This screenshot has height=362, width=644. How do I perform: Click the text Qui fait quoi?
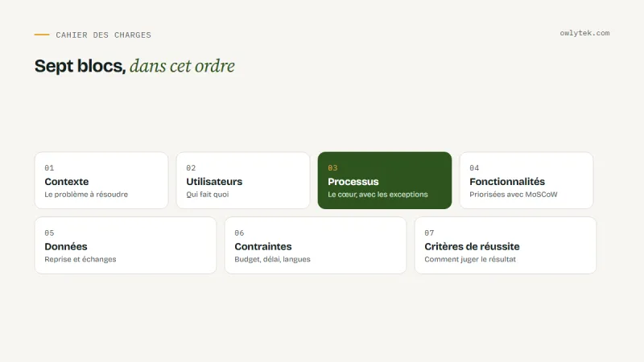point(208,195)
